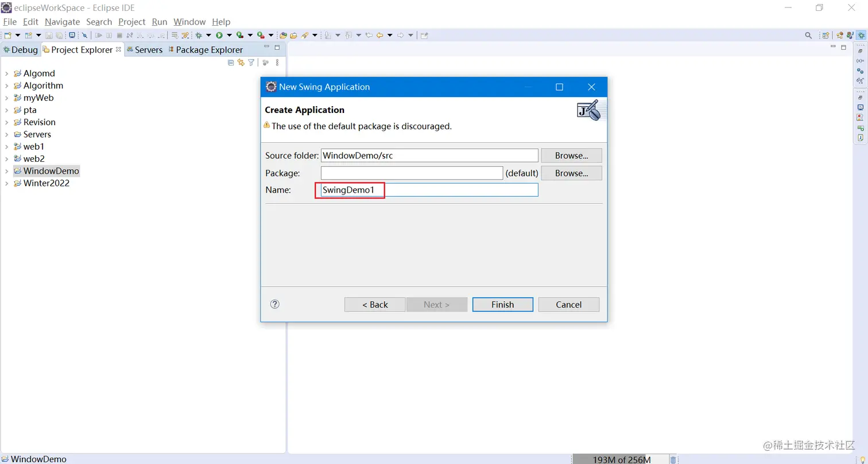
Task: Click the Terminate debug icon
Action: point(119,35)
